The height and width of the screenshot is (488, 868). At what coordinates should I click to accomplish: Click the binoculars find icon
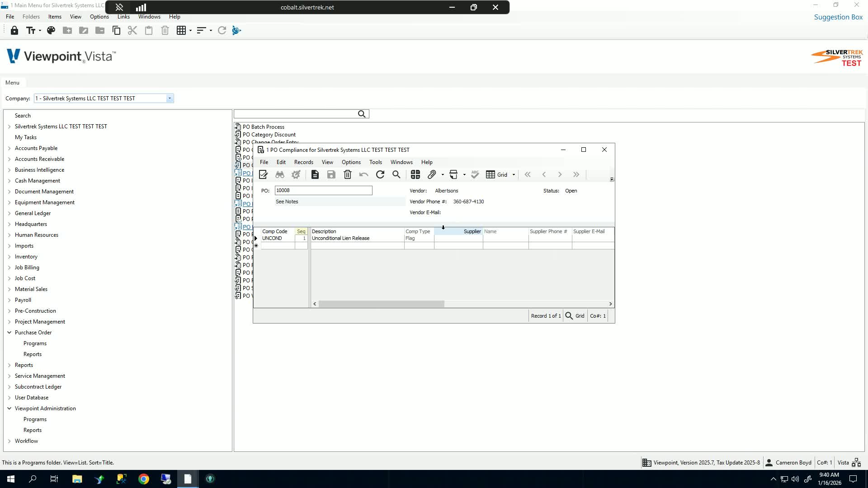tap(280, 175)
